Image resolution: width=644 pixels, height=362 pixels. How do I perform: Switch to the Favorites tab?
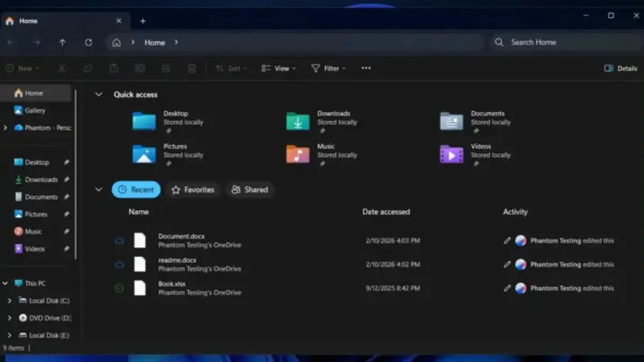pyautogui.click(x=193, y=190)
